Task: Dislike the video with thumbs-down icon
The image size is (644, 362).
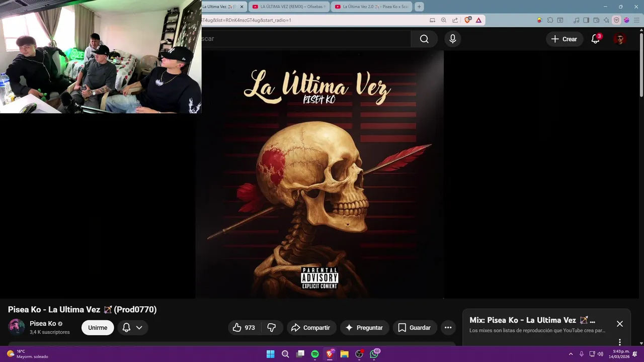Action: (272, 327)
